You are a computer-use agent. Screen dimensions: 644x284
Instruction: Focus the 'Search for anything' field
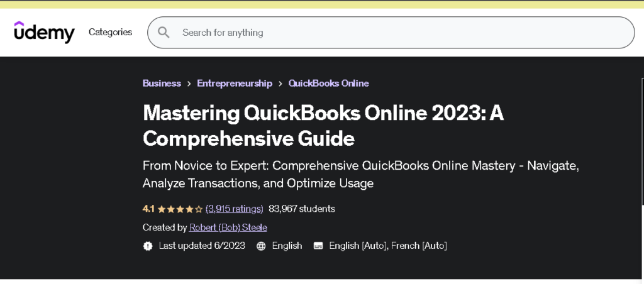(391, 33)
